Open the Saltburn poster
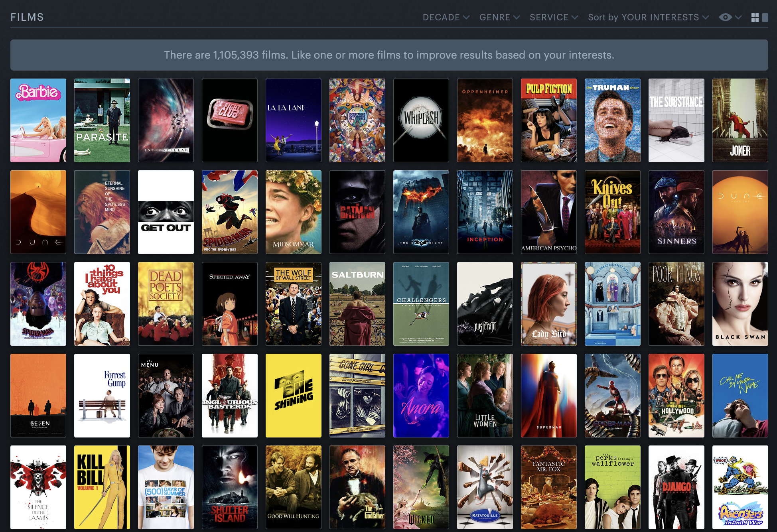The image size is (777, 532). click(357, 304)
